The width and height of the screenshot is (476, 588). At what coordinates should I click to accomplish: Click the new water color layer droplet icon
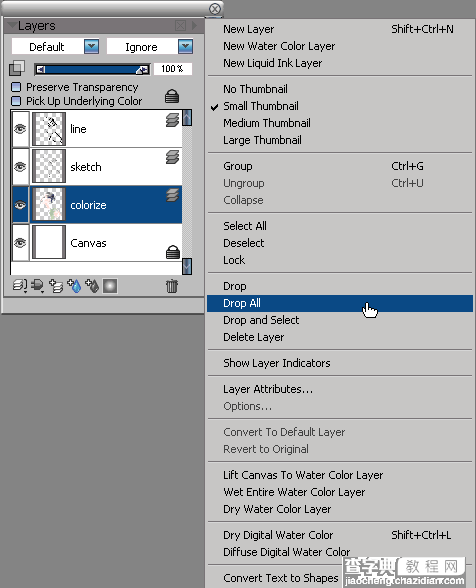(74, 286)
